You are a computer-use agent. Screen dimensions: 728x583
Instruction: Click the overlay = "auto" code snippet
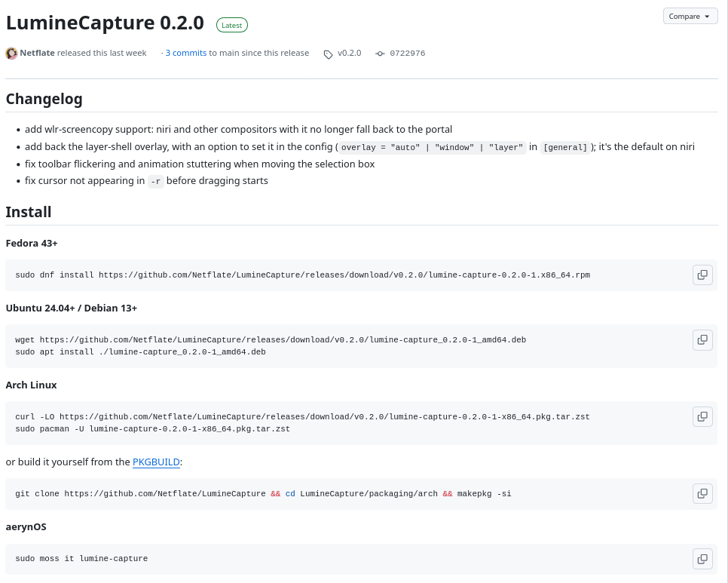tap(432, 147)
